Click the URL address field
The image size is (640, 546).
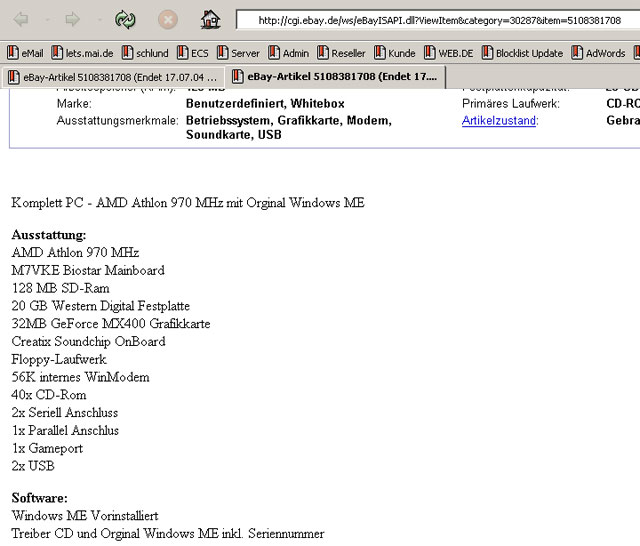pos(438,20)
